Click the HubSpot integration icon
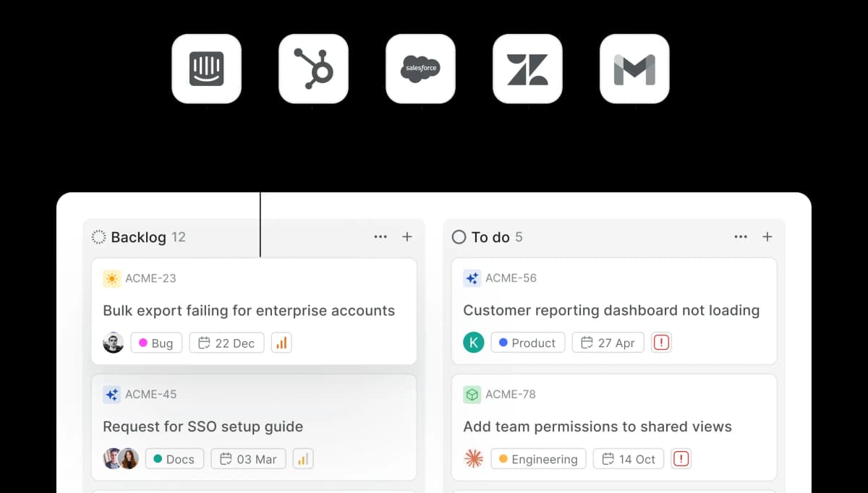Viewport: 868px width, 493px height. (x=313, y=69)
